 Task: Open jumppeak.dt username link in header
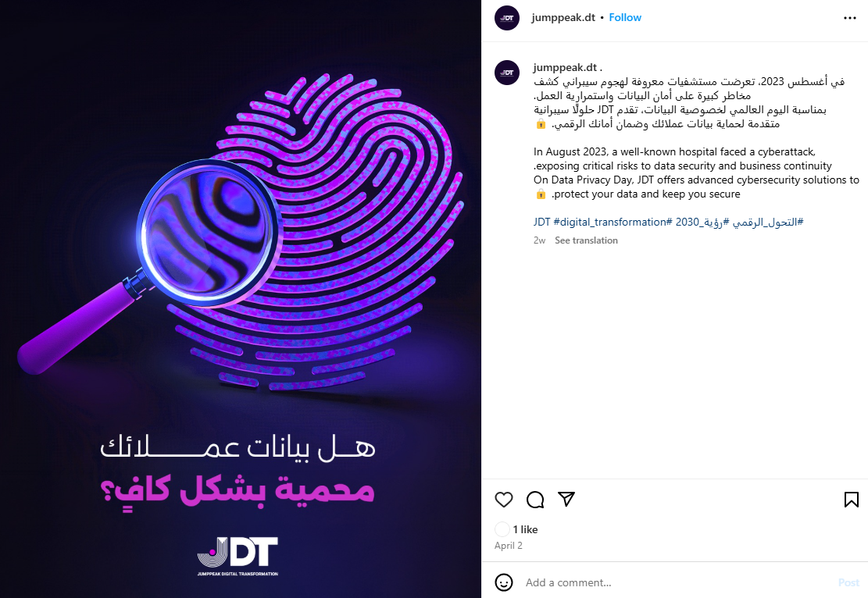click(563, 18)
